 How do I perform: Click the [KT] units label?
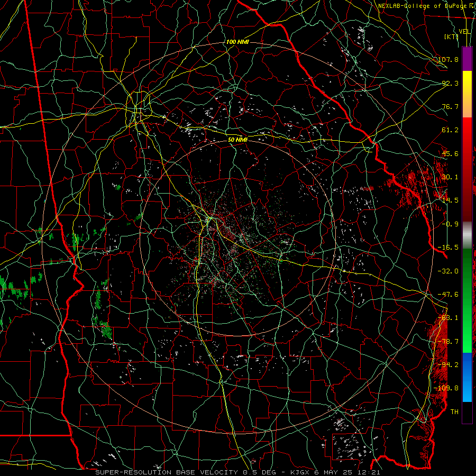(452, 37)
